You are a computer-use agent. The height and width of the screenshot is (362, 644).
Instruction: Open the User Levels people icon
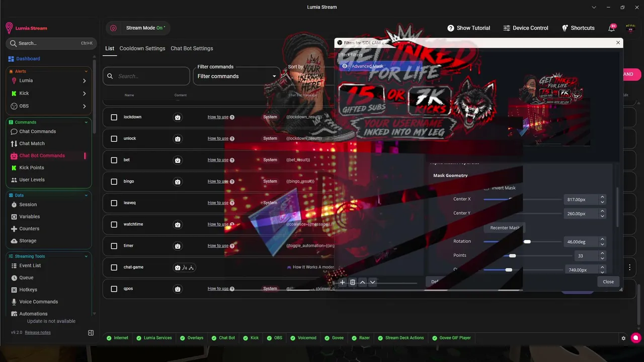click(14, 180)
